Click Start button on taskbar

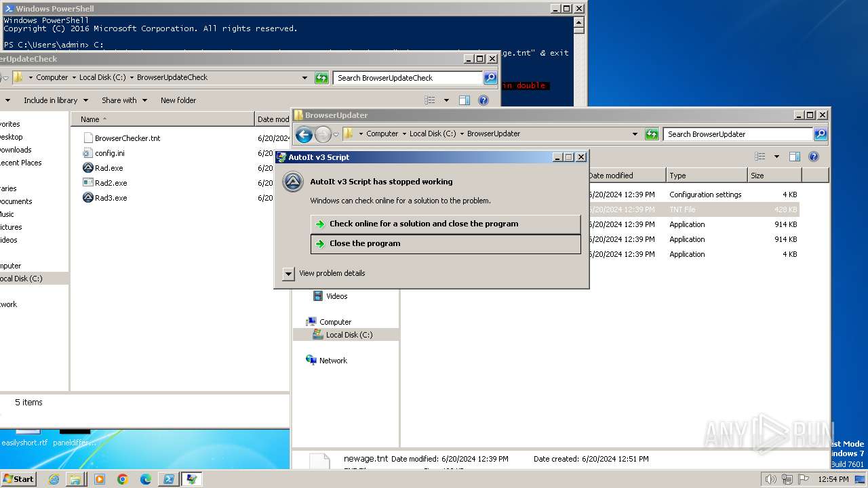click(x=18, y=479)
